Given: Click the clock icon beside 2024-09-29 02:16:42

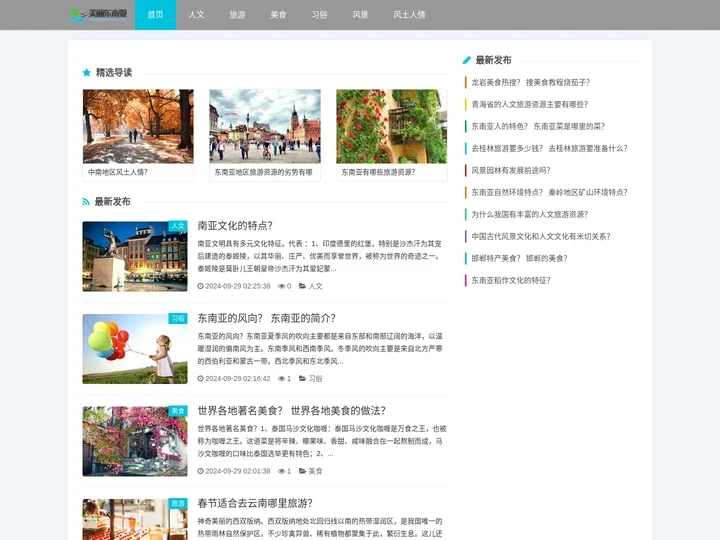Looking at the screenshot, I should [200, 379].
